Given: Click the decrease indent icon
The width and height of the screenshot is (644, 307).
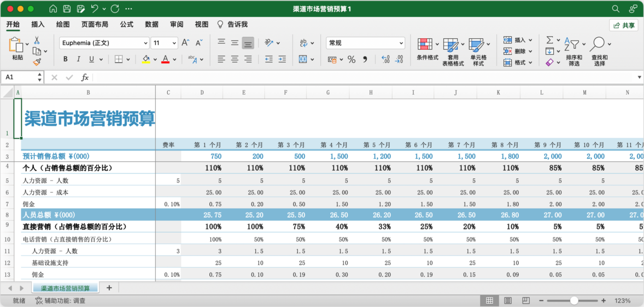Looking at the screenshot, I should [x=269, y=60].
